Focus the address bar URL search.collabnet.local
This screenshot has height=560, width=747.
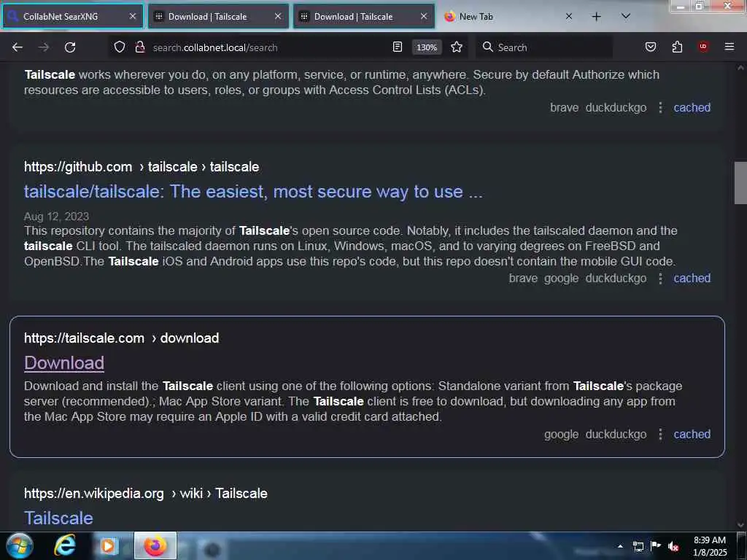pyautogui.click(x=215, y=47)
